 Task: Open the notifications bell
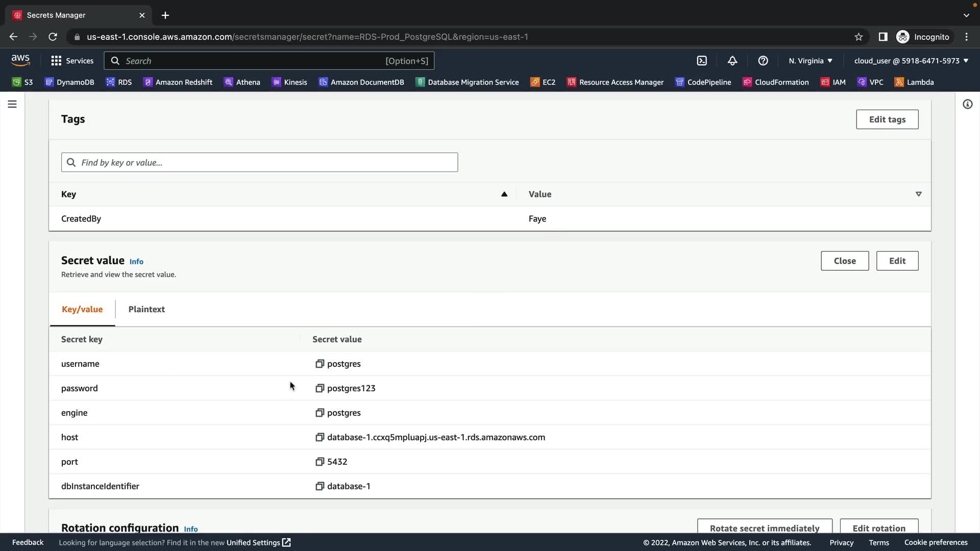(732, 61)
